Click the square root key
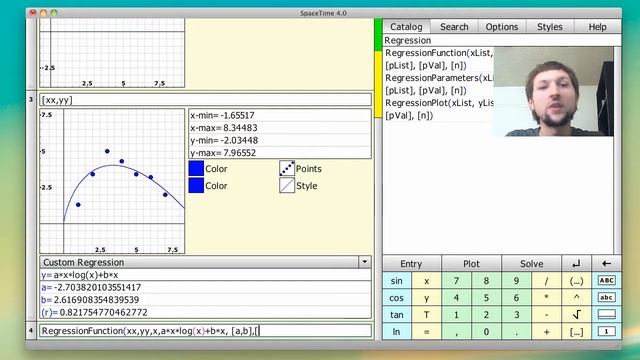This screenshot has height=360, width=640. pos(576,314)
